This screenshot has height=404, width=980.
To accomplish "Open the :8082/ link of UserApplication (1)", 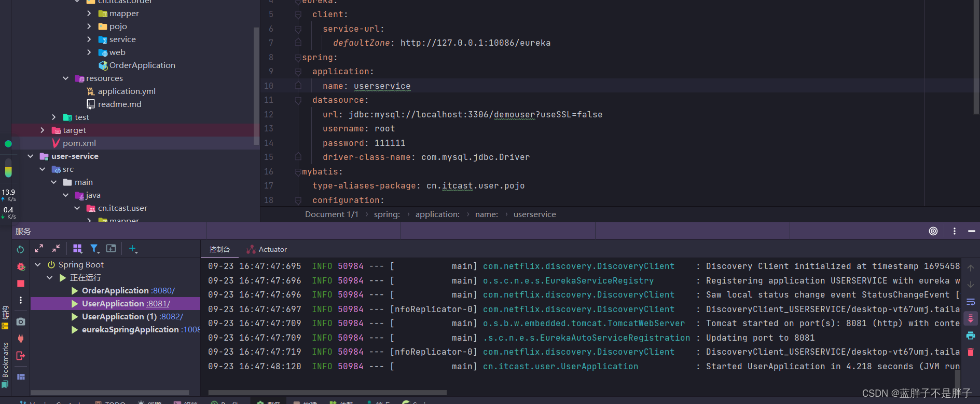I will pyautogui.click(x=171, y=317).
